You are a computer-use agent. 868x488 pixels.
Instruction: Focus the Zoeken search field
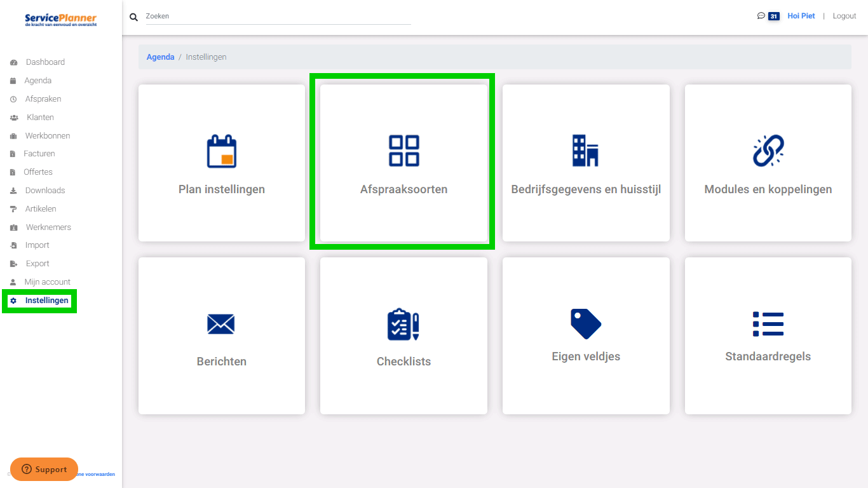(x=278, y=17)
